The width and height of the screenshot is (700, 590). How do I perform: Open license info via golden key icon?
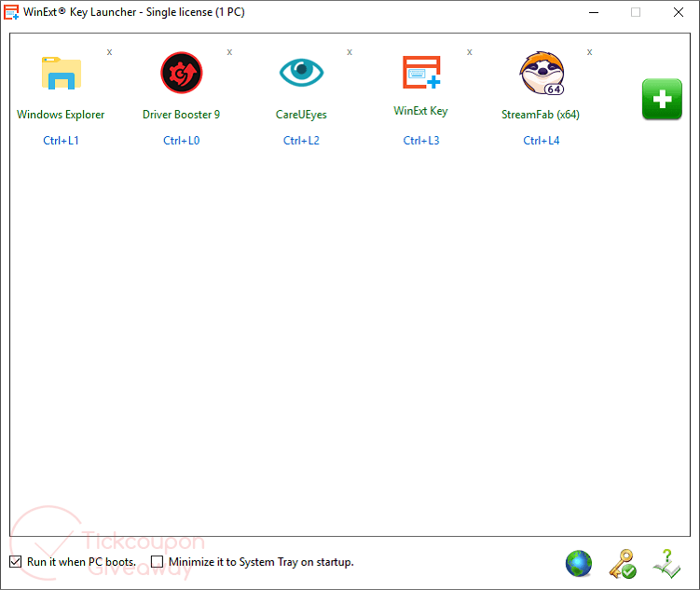pos(623,564)
